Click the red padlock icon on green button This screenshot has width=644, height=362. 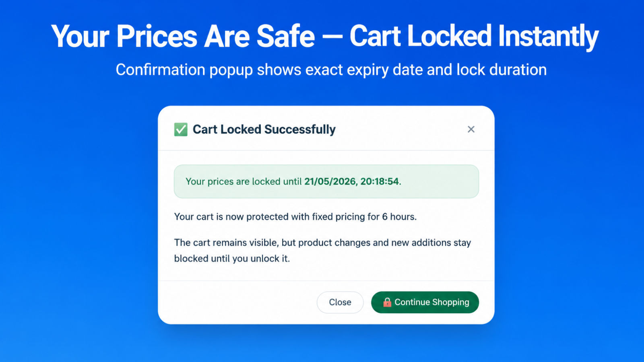pos(387,302)
